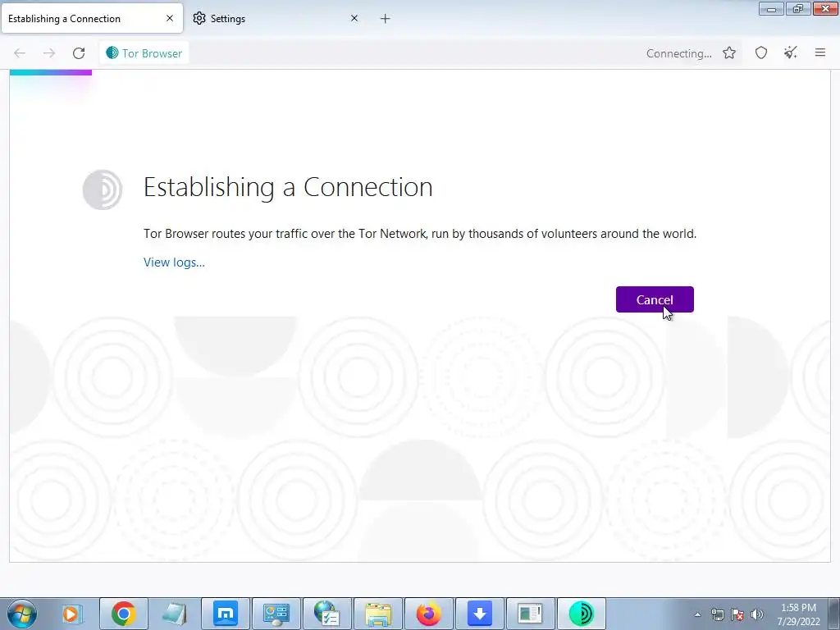
Task: Click the connection progress bar
Action: click(50, 72)
